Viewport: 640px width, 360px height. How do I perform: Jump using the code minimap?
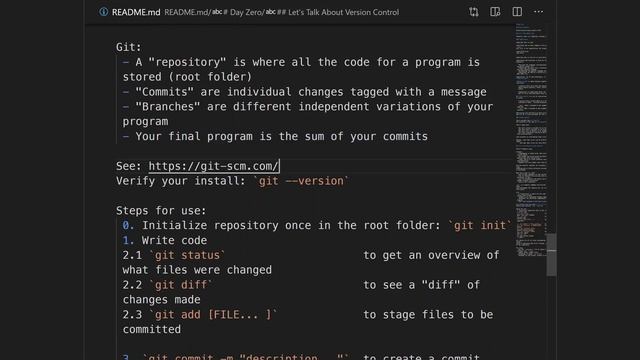click(x=531, y=139)
